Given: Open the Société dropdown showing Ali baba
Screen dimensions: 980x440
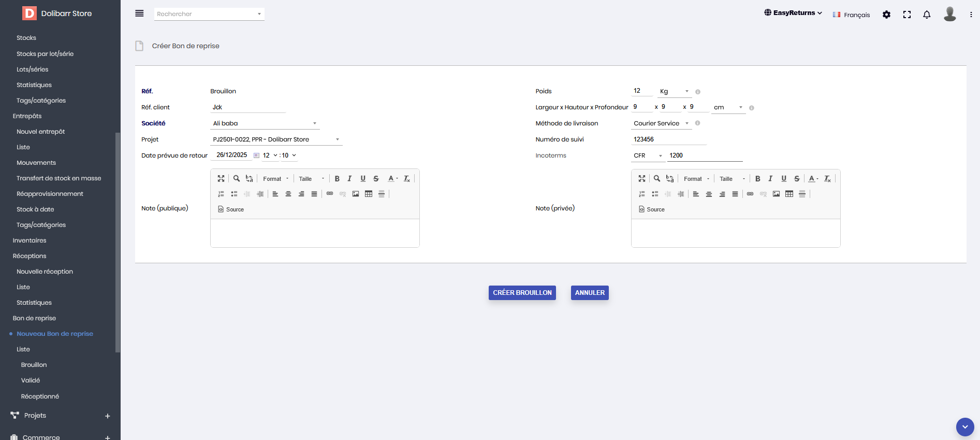Looking at the screenshot, I should 265,123.
